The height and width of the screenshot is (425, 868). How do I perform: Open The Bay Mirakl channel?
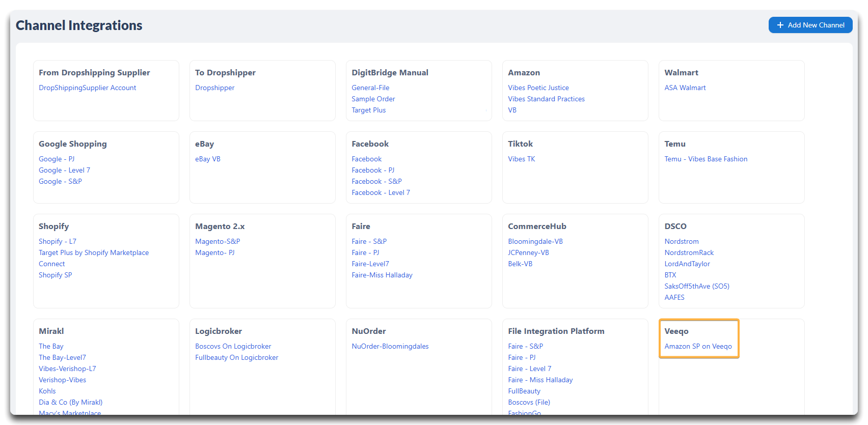pos(51,346)
